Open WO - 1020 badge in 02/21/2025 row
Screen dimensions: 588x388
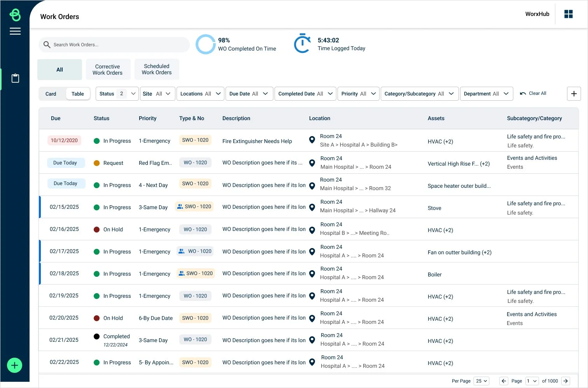pos(195,339)
